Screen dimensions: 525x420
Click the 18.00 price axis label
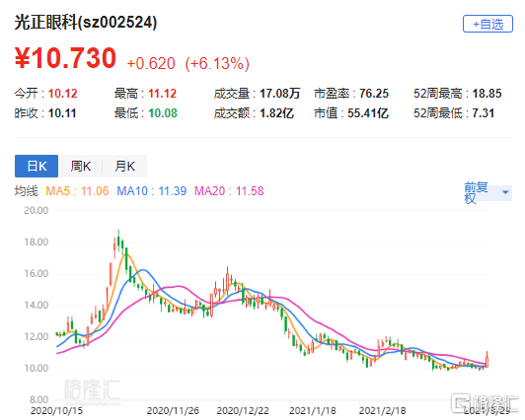pos(36,242)
